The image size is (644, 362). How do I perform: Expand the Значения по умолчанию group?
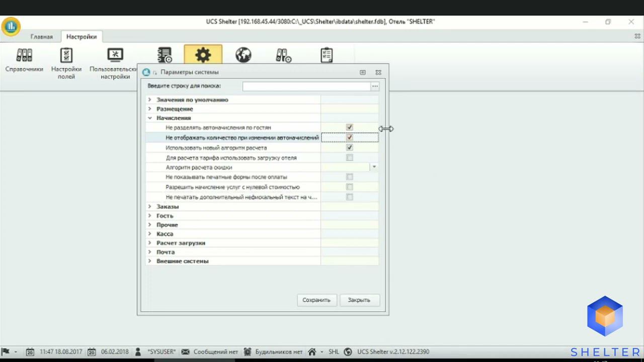150,100
